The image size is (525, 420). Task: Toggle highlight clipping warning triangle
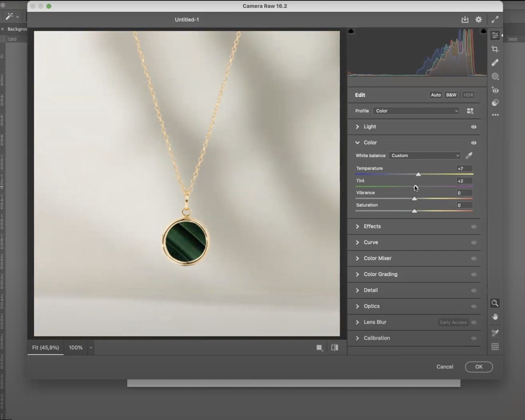pos(483,31)
